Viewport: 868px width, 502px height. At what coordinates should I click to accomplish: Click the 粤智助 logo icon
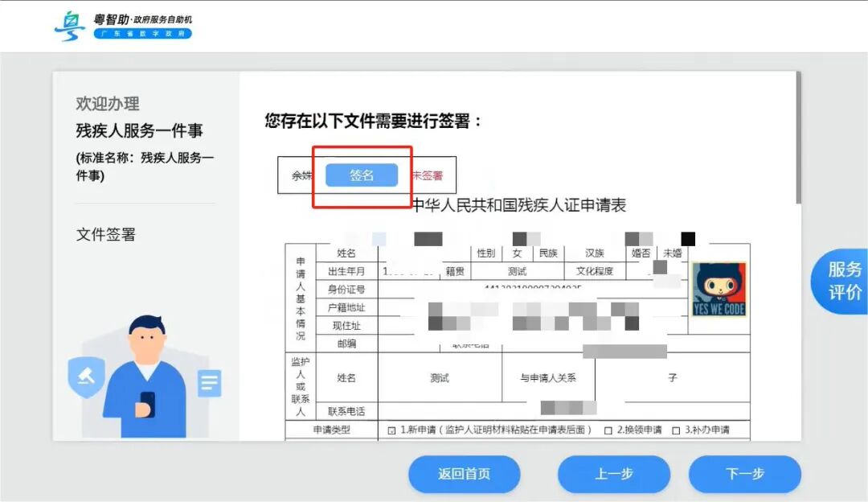[x=70, y=26]
